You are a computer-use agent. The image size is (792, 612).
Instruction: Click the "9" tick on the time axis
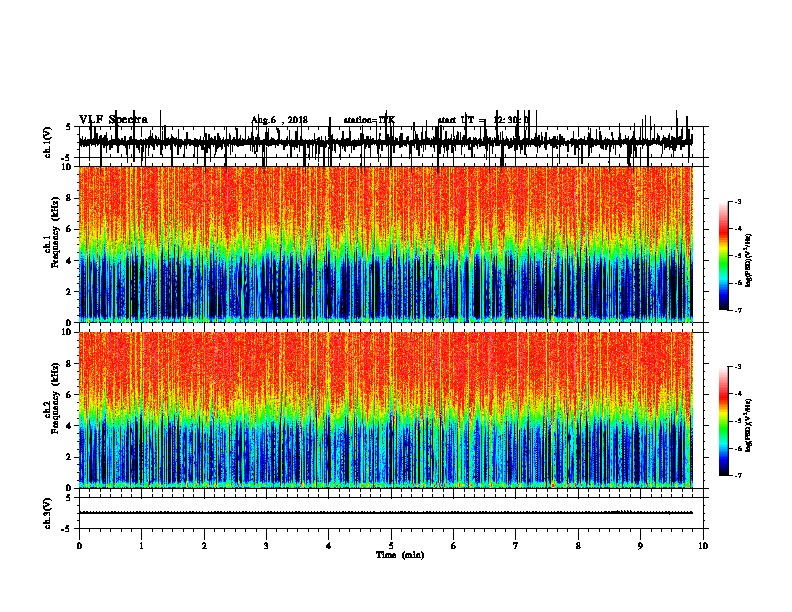640,546
